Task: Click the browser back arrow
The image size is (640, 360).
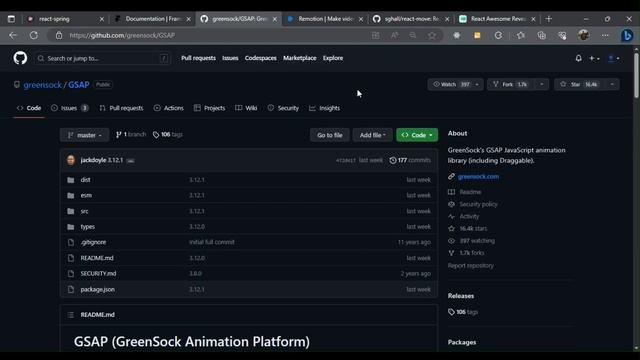Action: [x=13, y=36]
